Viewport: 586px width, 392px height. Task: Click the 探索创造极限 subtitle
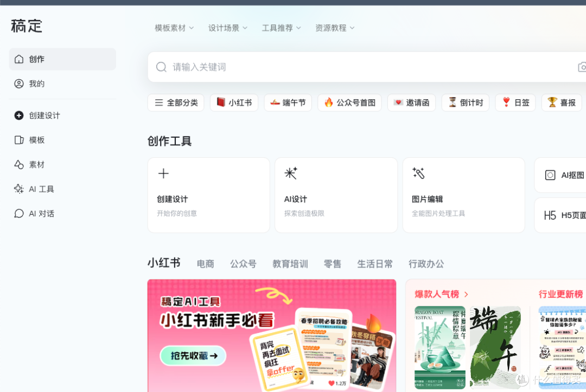tap(304, 214)
